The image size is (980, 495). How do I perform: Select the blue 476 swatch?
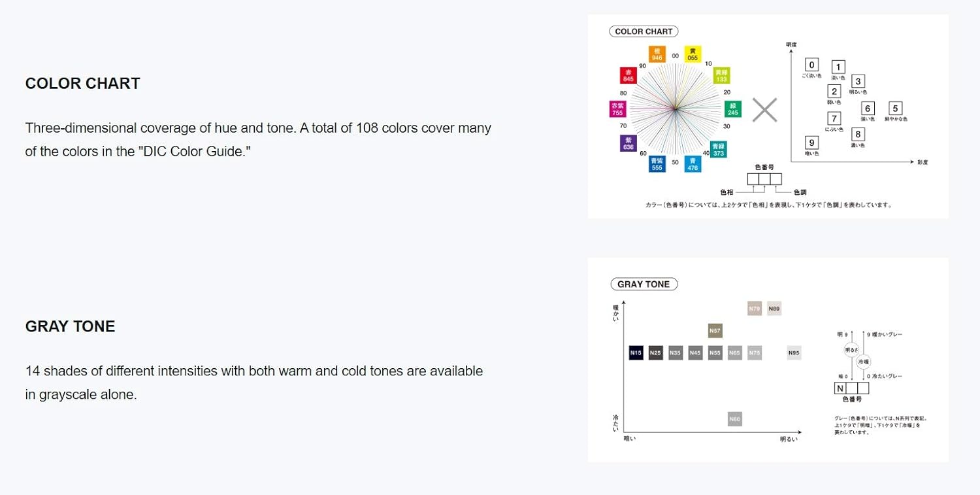pyautogui.click(x=693, y=164)
